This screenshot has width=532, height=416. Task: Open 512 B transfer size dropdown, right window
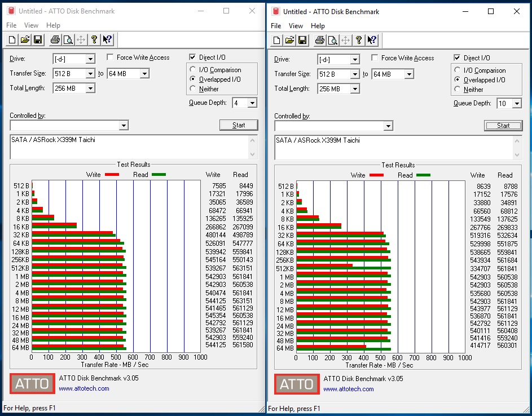click(x=355, y=74)
